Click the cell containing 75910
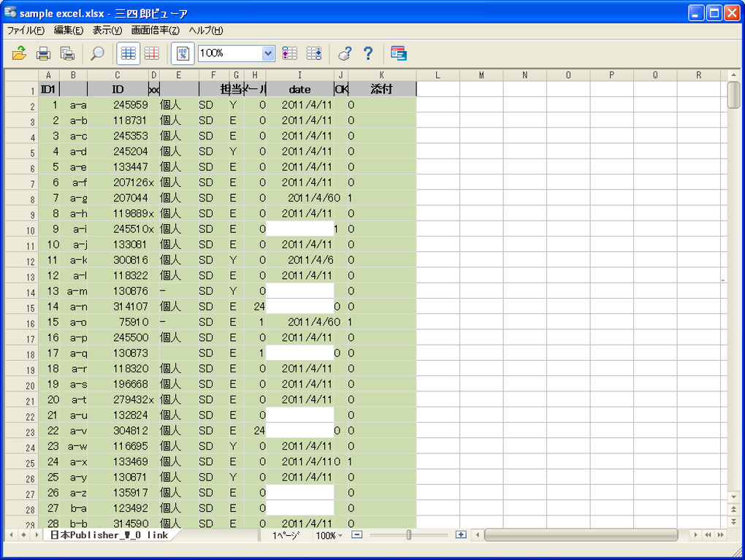745x560 pixels. point(118,322)
